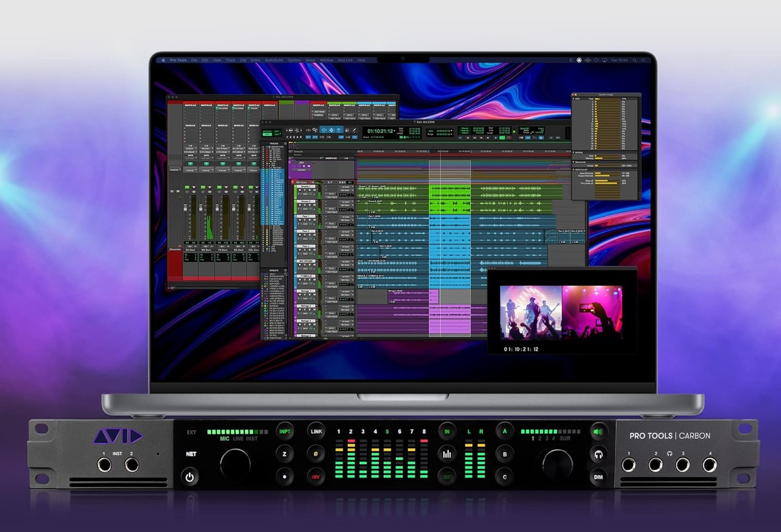Screen dimensions: 781x532
Task: Select the Pencil tool in Edit toolbar
Action: click(354, 130)
